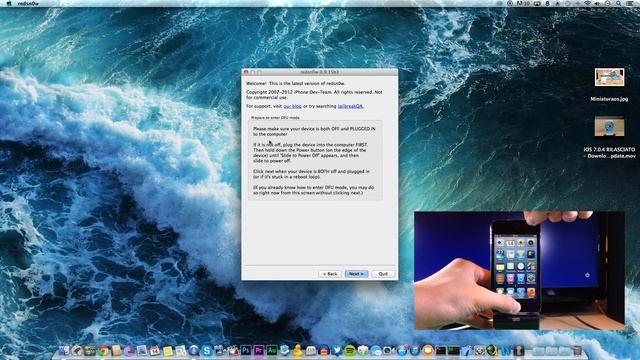Click the 'Welcome!' line in redsn0w

coord(295,83)
